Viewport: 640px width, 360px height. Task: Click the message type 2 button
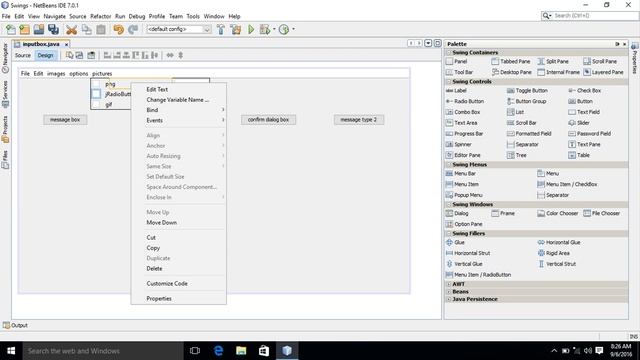pos(358,120)
